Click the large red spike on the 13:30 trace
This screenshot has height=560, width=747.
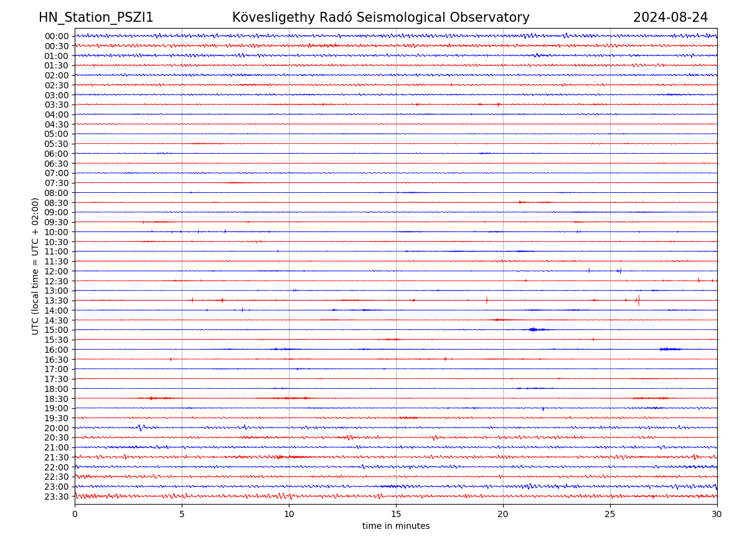638,301
